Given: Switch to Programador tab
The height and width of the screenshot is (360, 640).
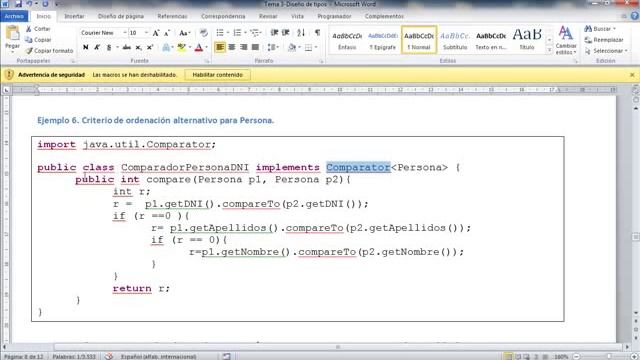Looking at the screenshot, I should 334,16.
